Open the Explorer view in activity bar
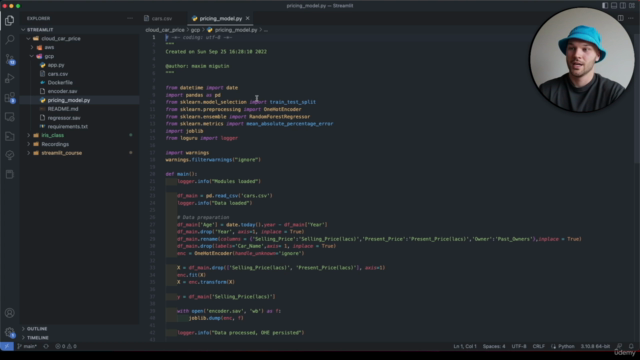 [9, 20]
